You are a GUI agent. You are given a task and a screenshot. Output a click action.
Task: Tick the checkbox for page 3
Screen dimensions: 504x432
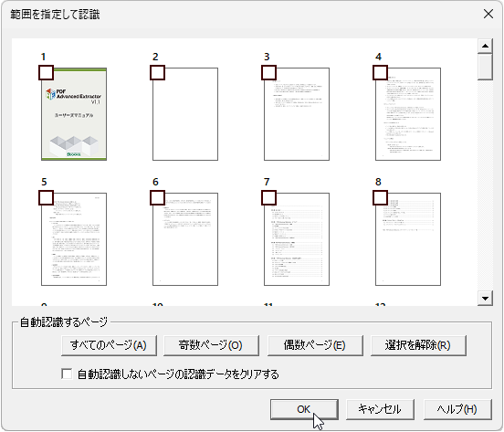pyautogui.click(x=268, y=73)
